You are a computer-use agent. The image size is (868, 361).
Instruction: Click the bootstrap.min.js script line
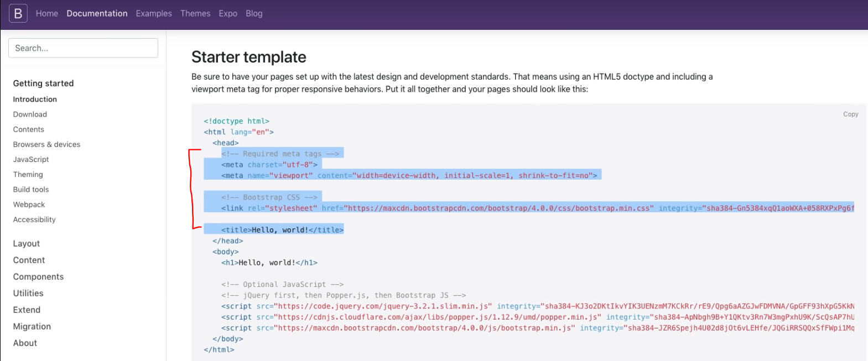pos(538,328)
